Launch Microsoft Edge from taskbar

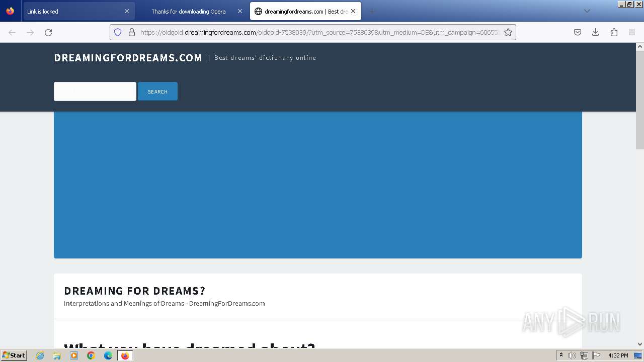108,355
